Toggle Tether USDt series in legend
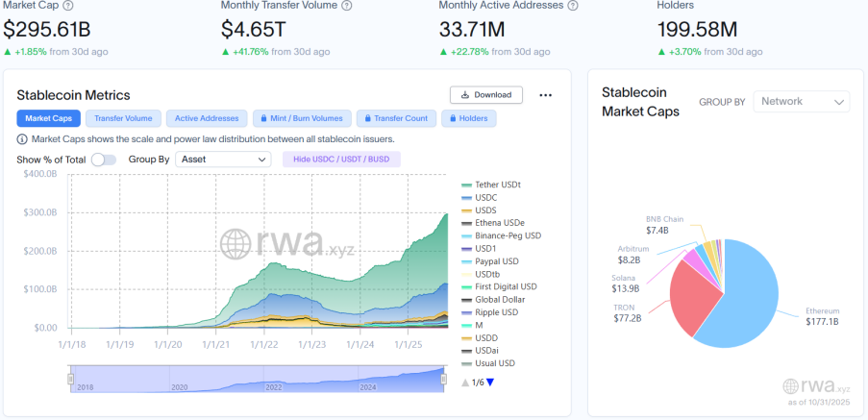Screen dimensions: 868x420 coord(495,185)
